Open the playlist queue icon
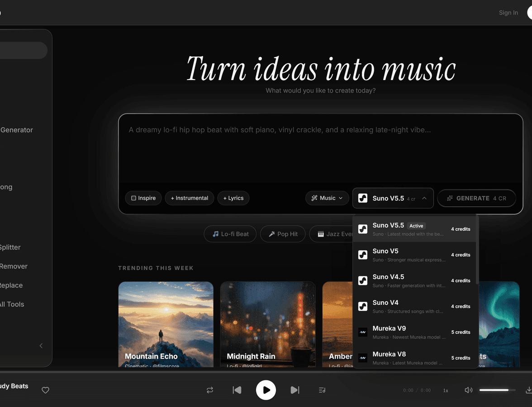The image size is (532, 407). (x=322, y=390)
